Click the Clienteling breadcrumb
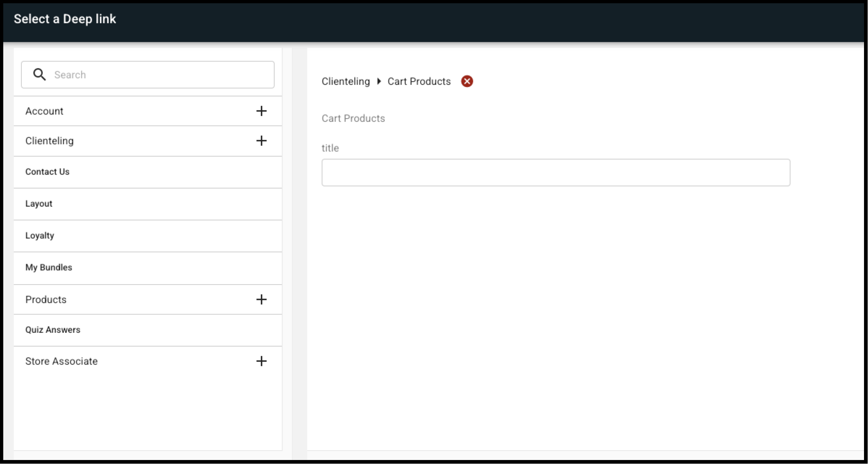 coord(346,81)
